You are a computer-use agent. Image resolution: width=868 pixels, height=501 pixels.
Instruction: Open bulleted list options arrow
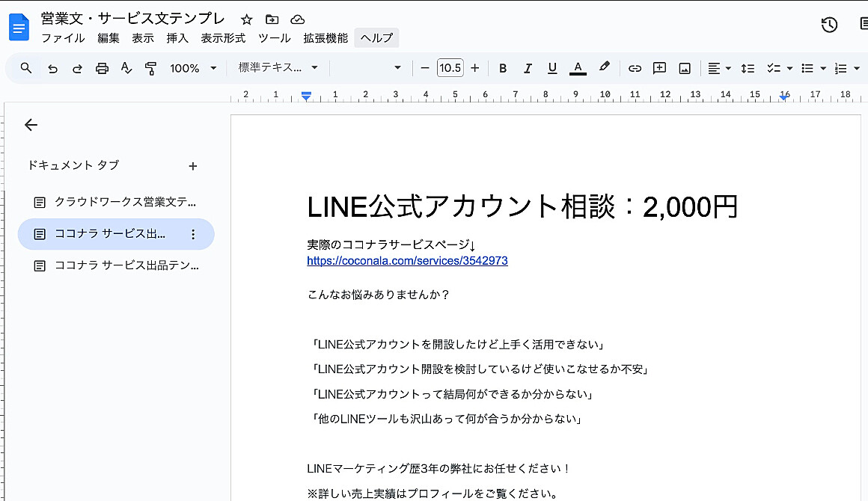(x=823, y=69)
